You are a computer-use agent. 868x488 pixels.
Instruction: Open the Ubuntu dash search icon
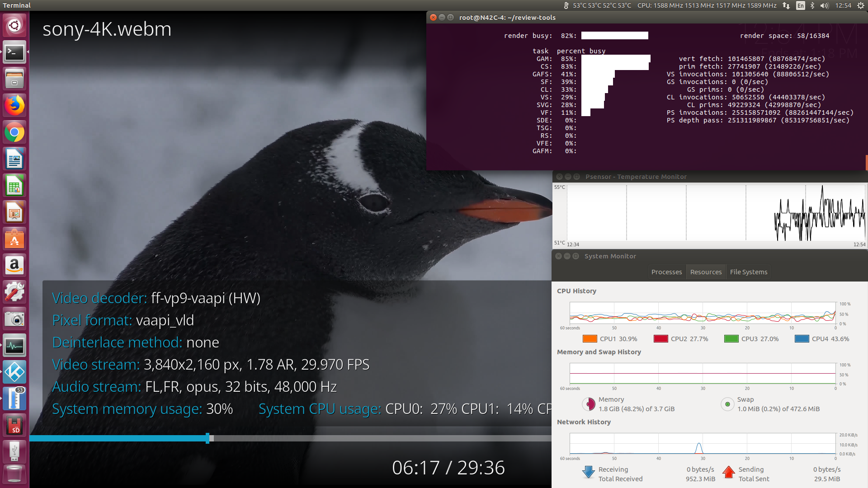(x=14, y=26)
